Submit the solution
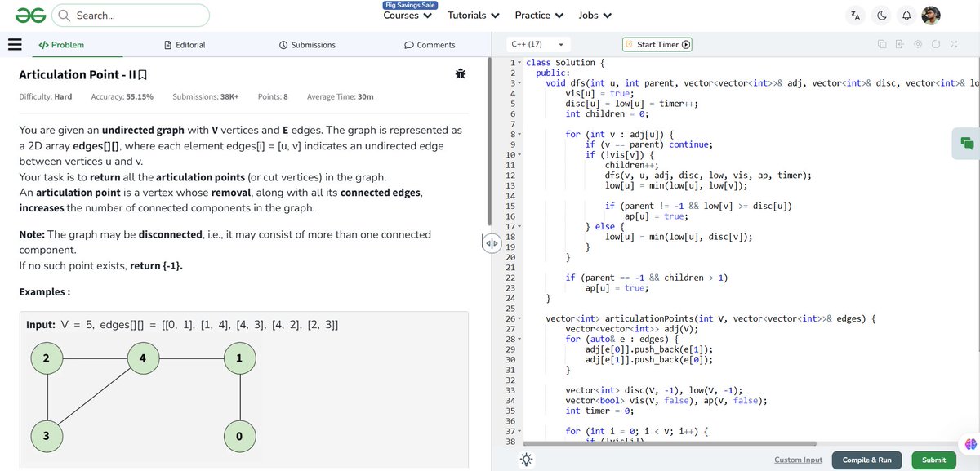 [933, 460]
